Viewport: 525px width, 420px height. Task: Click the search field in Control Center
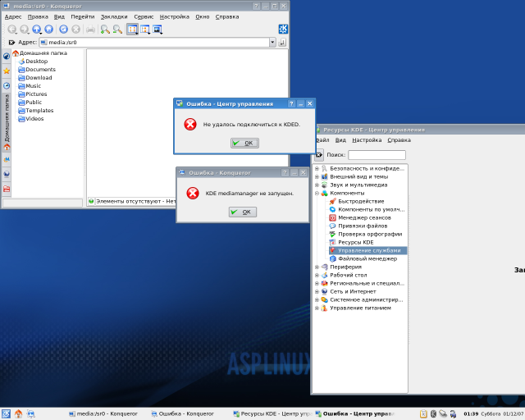377,155
